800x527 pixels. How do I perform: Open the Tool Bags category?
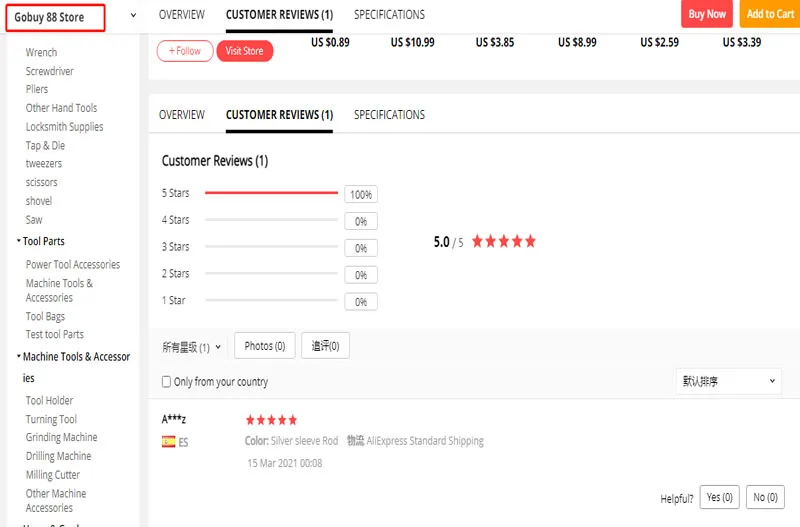click(x=45, y=317)
